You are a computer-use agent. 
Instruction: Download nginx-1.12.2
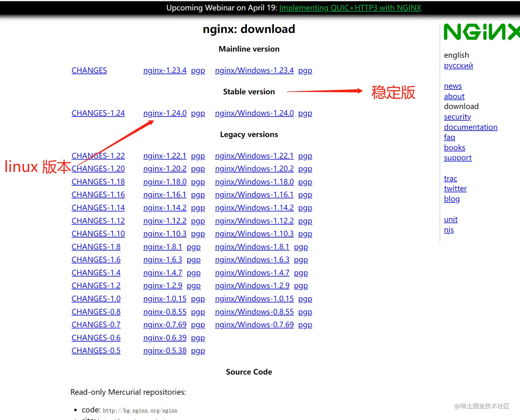[x=165, y=221]
